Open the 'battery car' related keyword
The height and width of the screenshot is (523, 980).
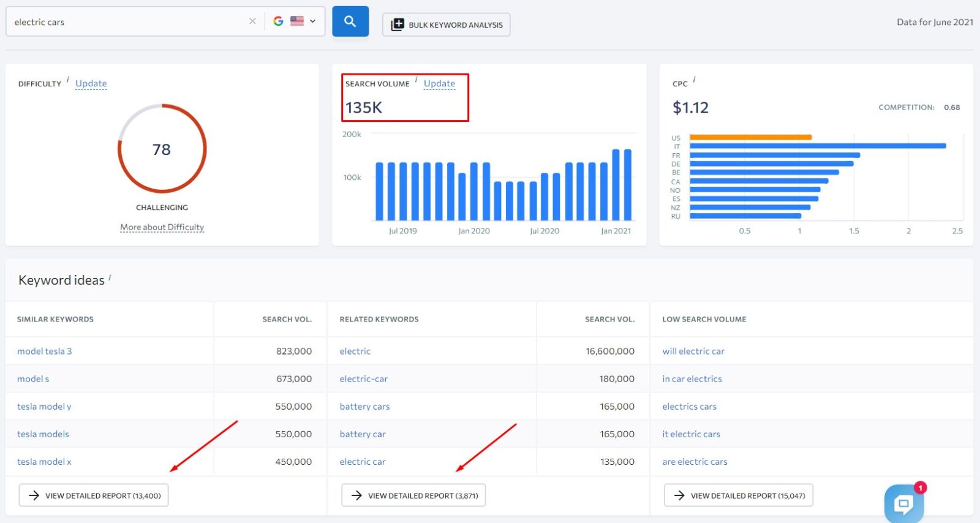[363, 434]
